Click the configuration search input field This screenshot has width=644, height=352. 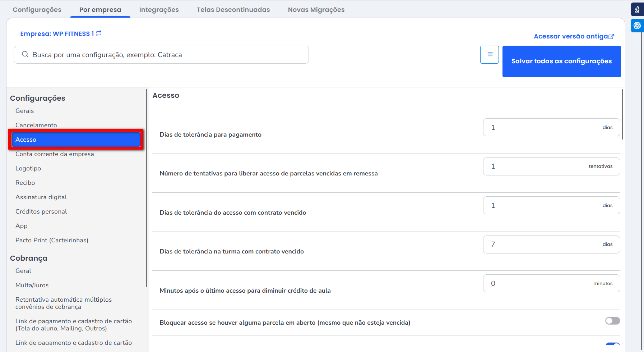(x=169, y=55)
